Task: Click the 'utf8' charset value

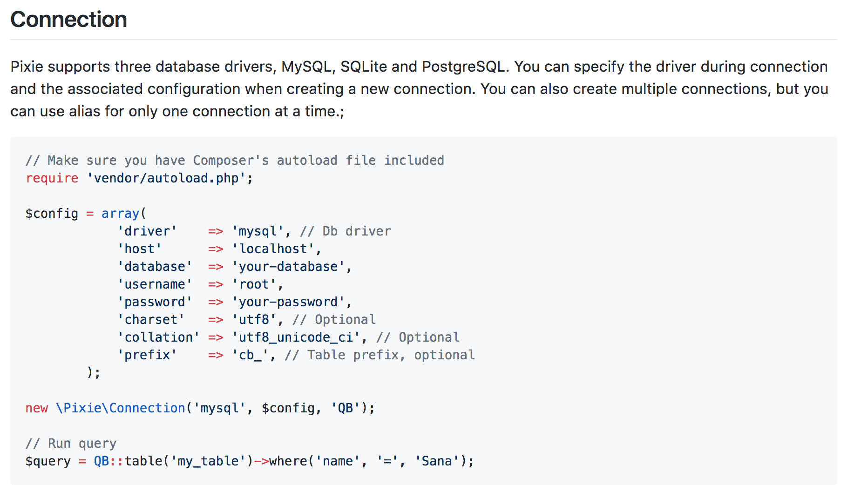Action: 254,320
